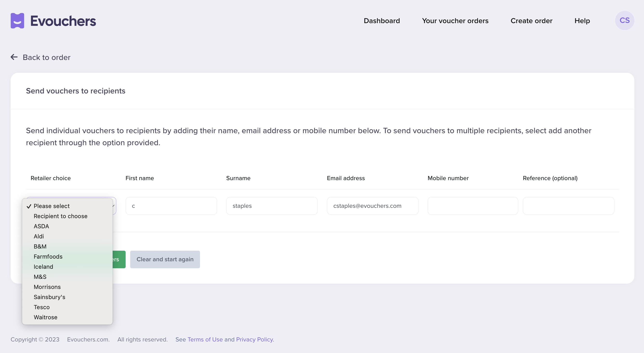Click the green send vouchers button
Viewport: 644px width, 353px height.
click(x=119, y=259)
